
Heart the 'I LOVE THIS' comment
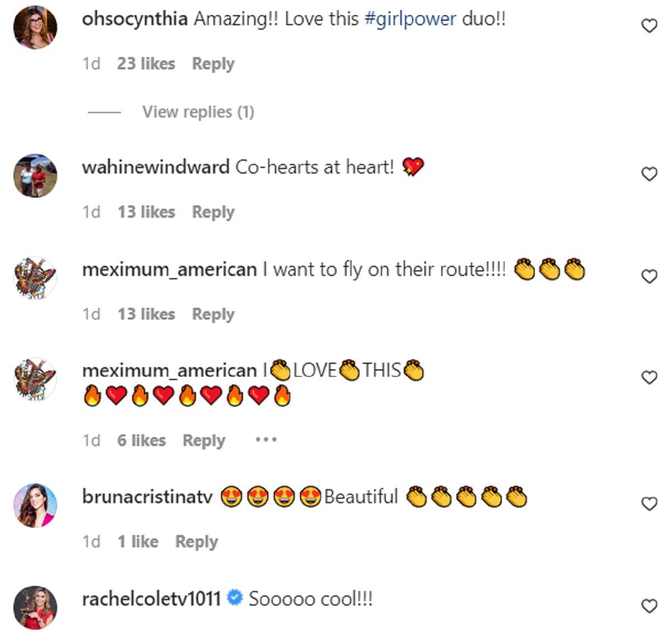(x=649, y=378)
